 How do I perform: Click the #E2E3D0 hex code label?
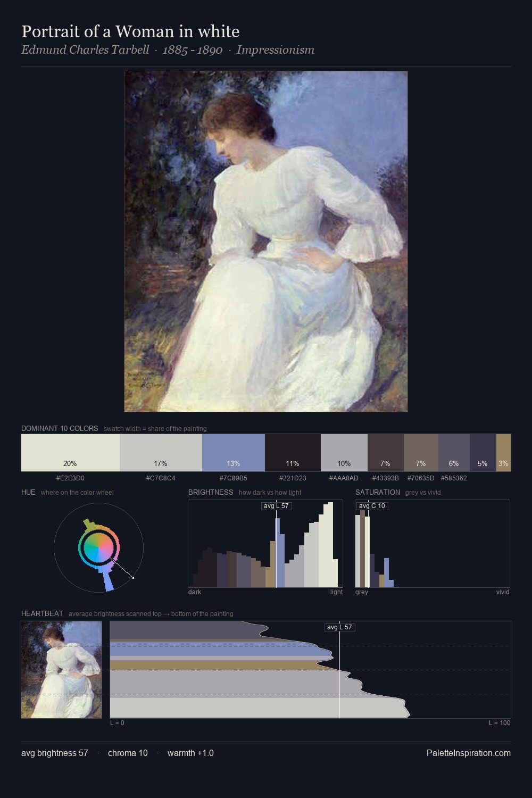70,478
